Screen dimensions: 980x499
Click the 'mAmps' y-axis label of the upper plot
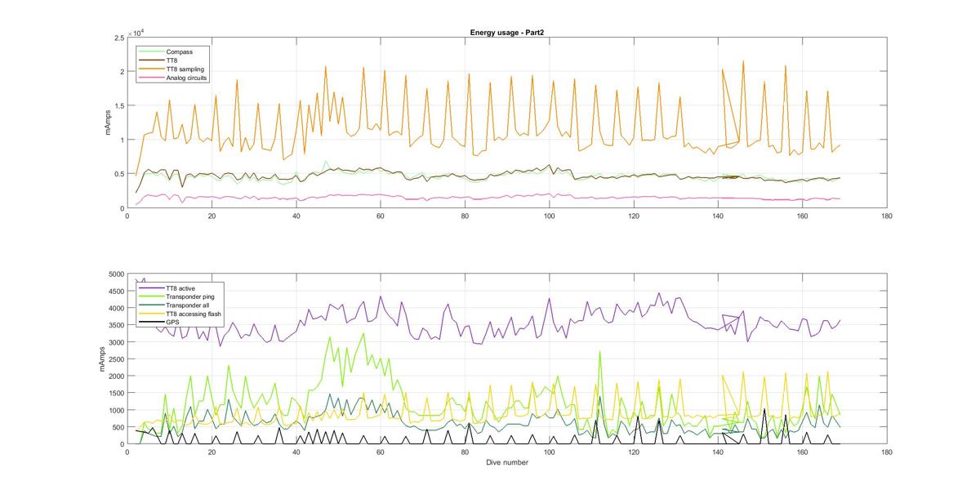[x=108, y=123]
